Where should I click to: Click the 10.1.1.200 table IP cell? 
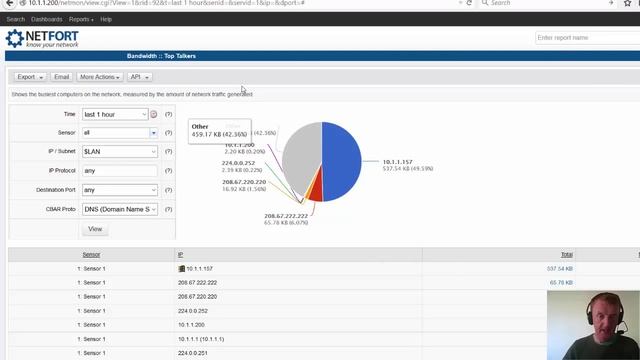pyautogui.click(x=191, y=325)
